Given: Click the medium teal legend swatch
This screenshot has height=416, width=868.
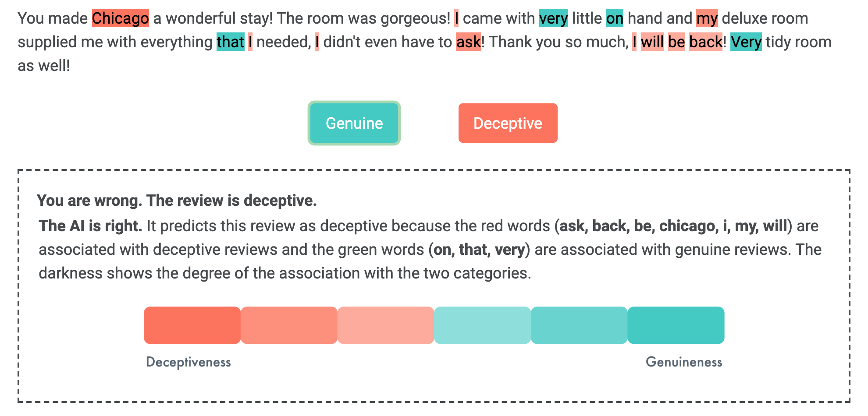Looking at the screenshot, I should pos(579,325).
